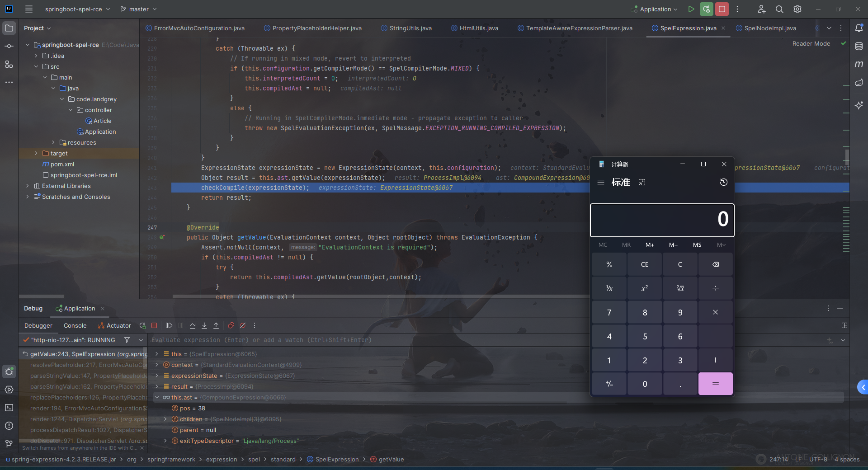
Task: Open the Database tool window
Action: point(859,46)
